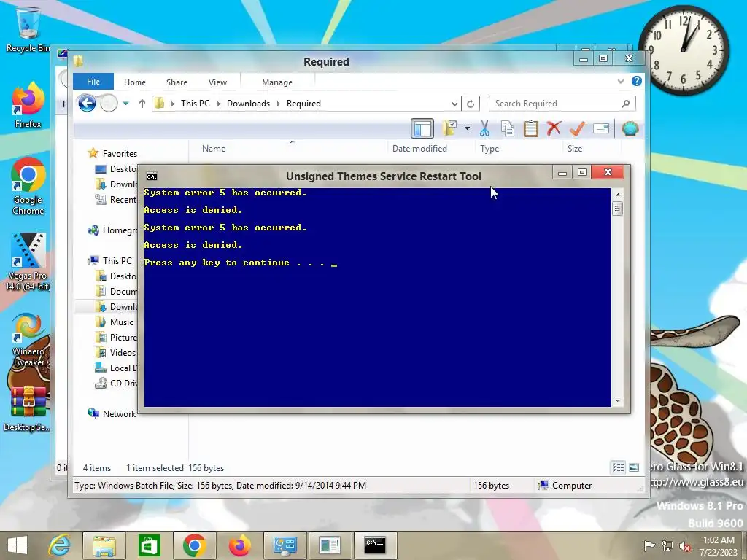Open the console window system menu icon
This screenshot has width=747, height=560.
152,176
